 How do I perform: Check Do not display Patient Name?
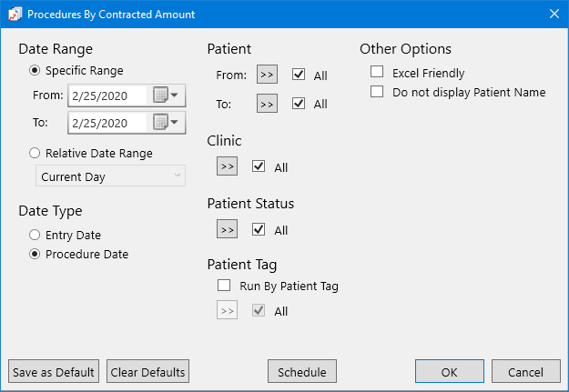coord(377,92)
